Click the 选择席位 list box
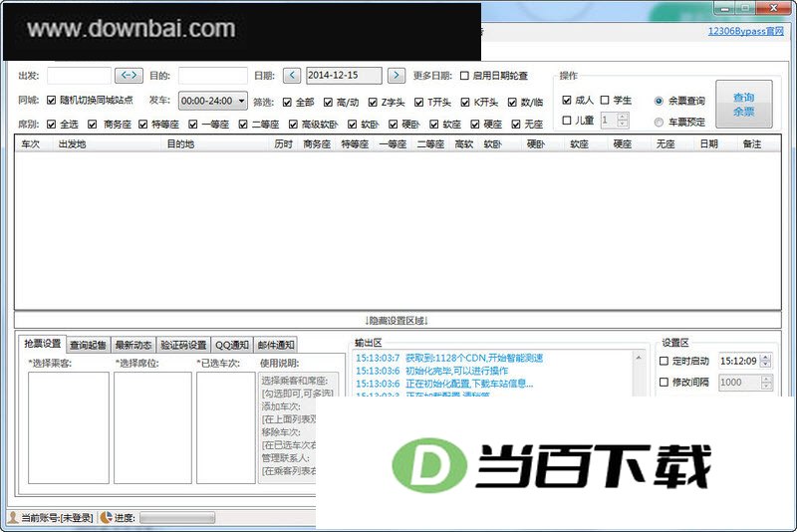Image resolution: width=797 pixels, height=532 pixels. coord(152,427)
